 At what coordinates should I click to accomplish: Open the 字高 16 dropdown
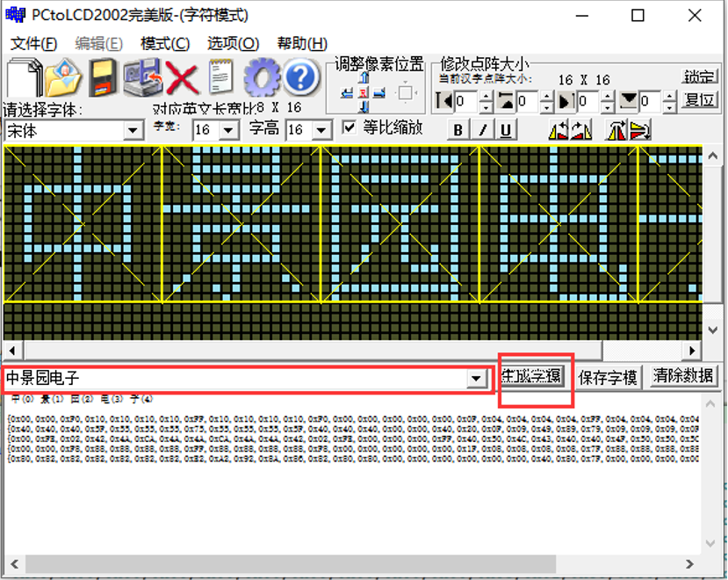coord(321,130)
